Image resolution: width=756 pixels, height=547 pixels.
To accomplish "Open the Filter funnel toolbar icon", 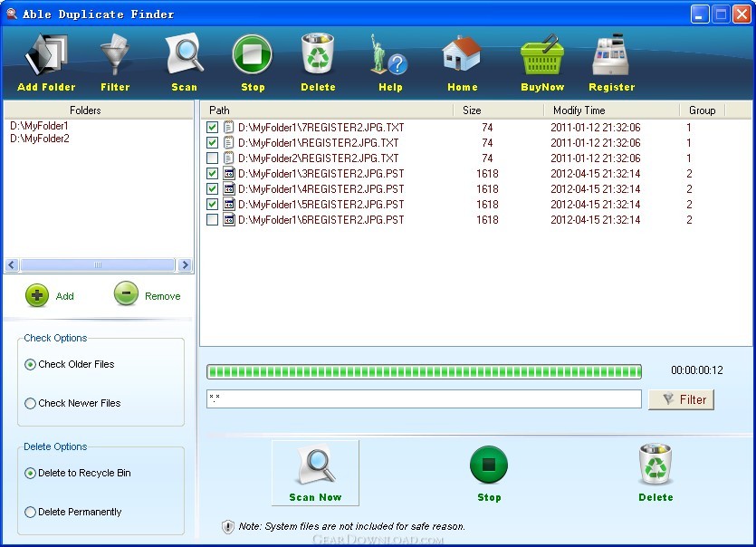I will pos(115,54).
